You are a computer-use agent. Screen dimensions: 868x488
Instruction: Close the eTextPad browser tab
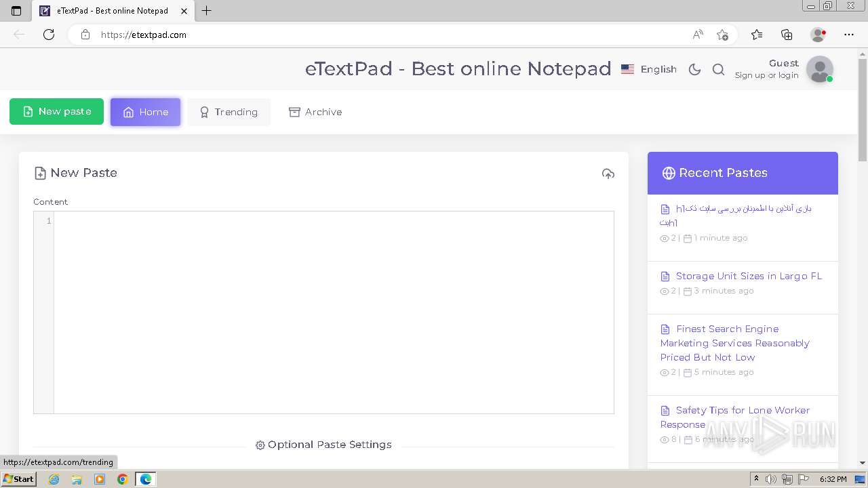(184, 11)
